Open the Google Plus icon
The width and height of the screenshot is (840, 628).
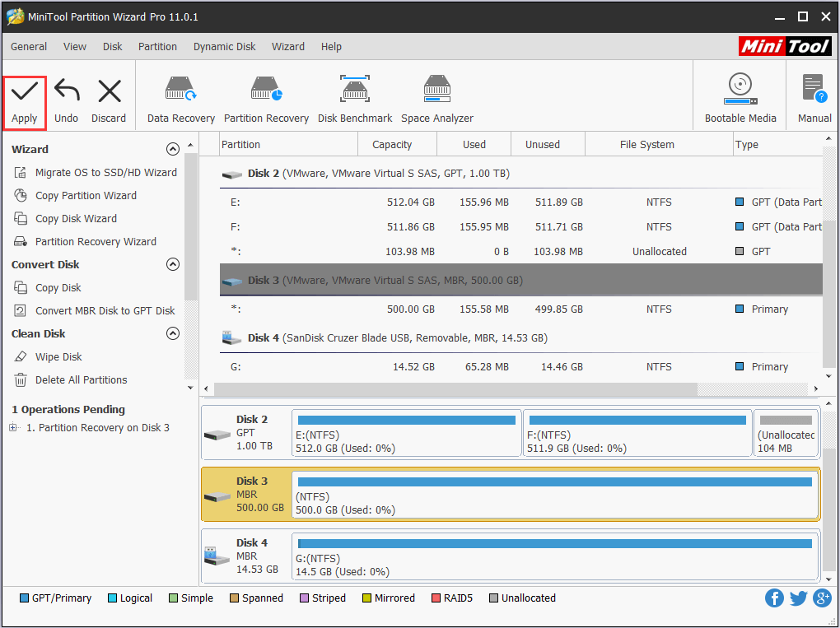click(822, 598)
